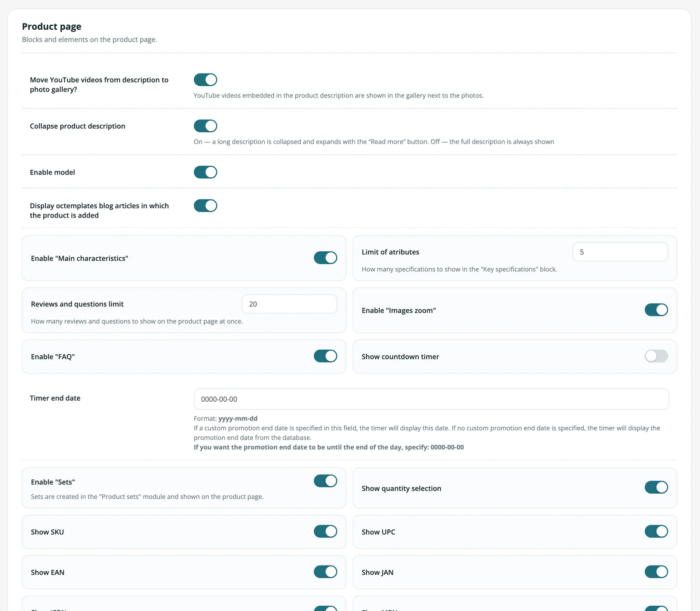Image resolution: width=700 pixels, height=611 pixels.
Task: Focus the Reviews and questions limit field
Action: click(x=289, y=304)
